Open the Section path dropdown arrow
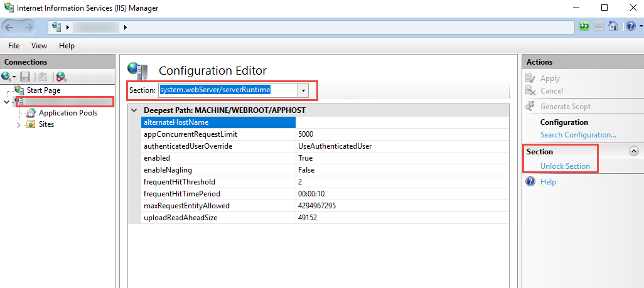This screenshot has width=644, height=288. point(304,90)
